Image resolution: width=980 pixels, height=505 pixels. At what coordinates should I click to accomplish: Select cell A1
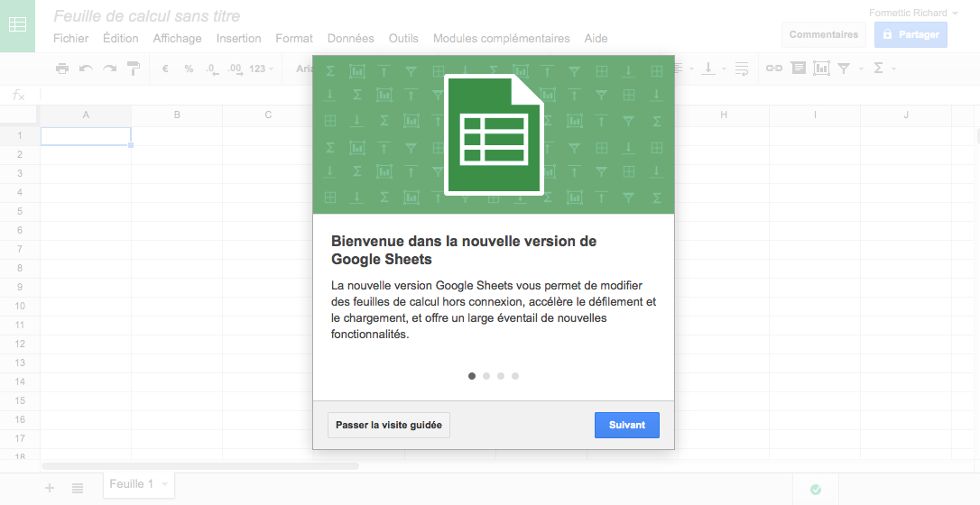[86, 136]
